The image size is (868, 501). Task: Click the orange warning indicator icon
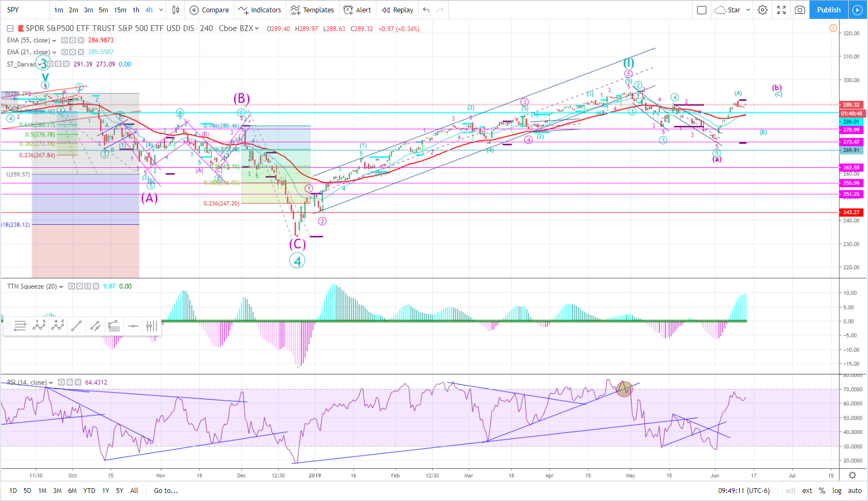pyautogui.click(x=833, y=28)
